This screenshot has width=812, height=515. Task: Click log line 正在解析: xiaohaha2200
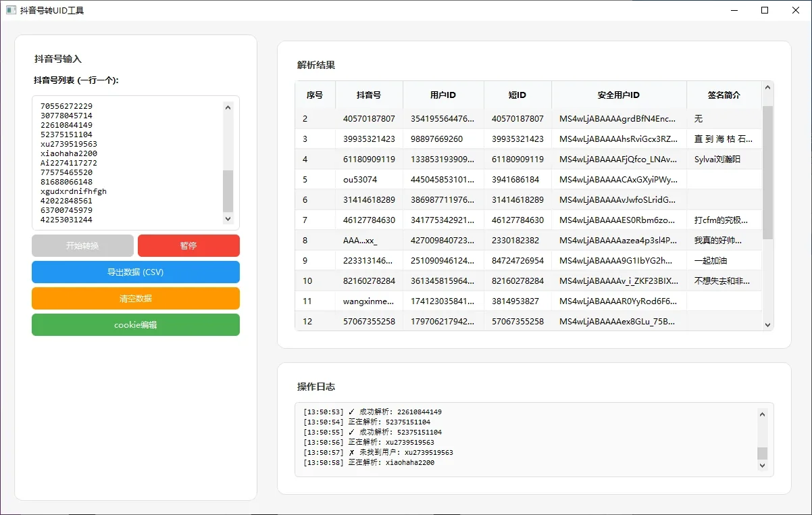click(x=369, y=462)
